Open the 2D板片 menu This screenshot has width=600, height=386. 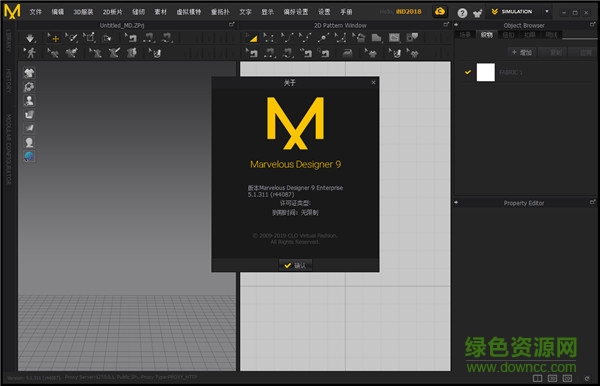click(112, 12)
